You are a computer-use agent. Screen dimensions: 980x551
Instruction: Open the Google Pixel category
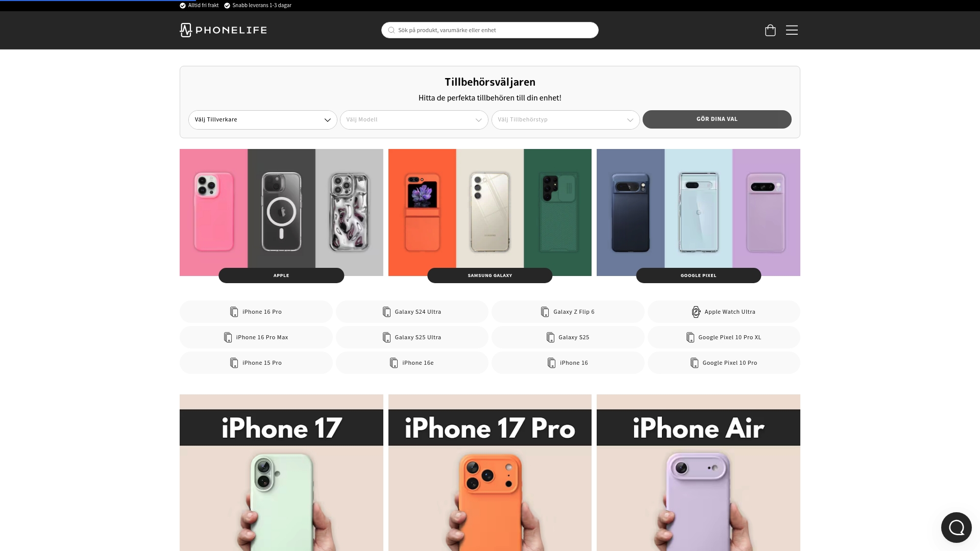pyautogui.click(x=698, y=275)
